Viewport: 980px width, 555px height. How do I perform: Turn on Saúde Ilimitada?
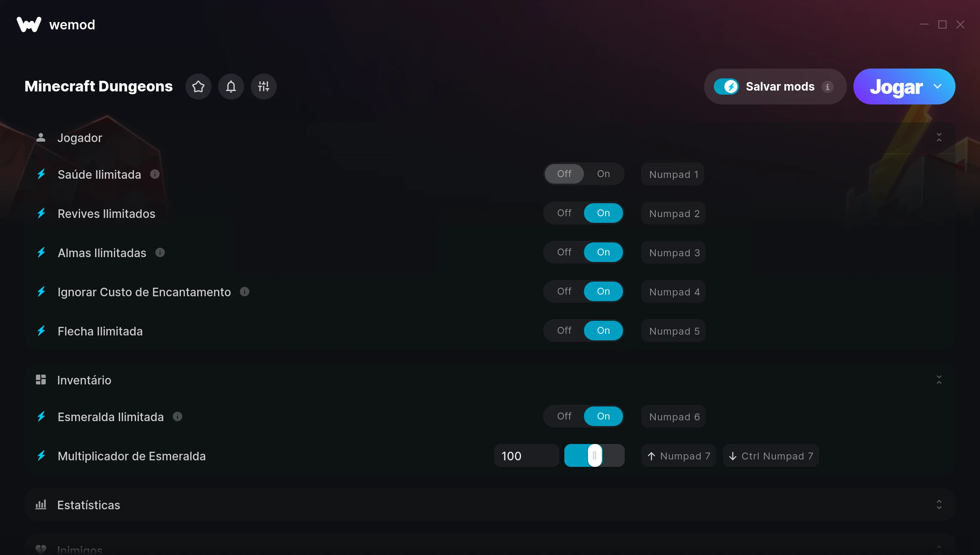coord(604,174)
